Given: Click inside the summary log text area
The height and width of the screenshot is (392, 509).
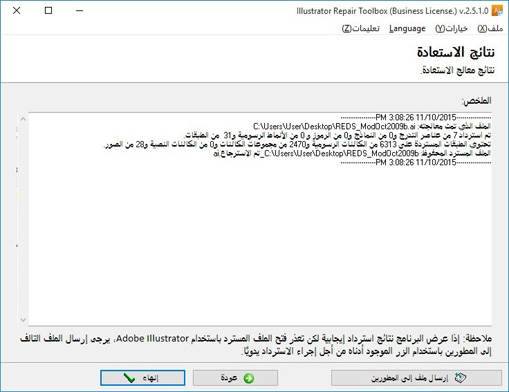Looking at the screenshot, I should (x=260, y=219).
